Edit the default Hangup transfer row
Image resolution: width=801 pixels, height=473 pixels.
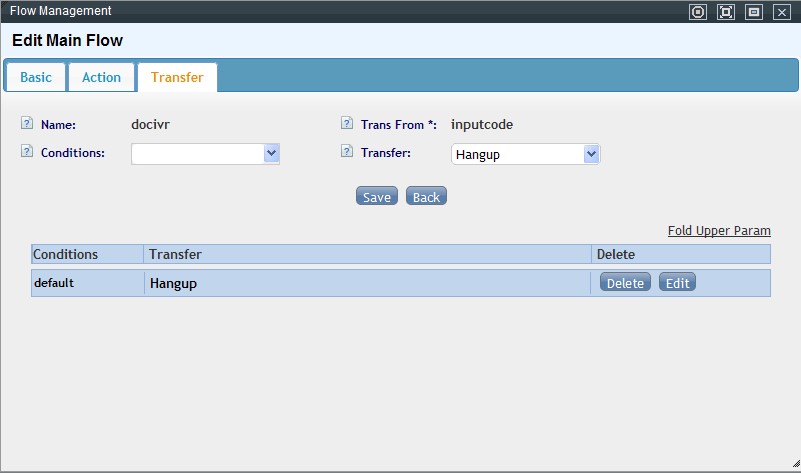(677, 283)
